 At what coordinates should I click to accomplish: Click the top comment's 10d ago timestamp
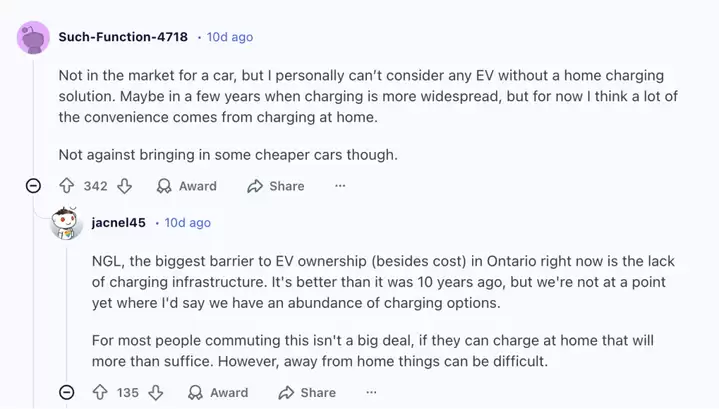click(x=230, y=37)
